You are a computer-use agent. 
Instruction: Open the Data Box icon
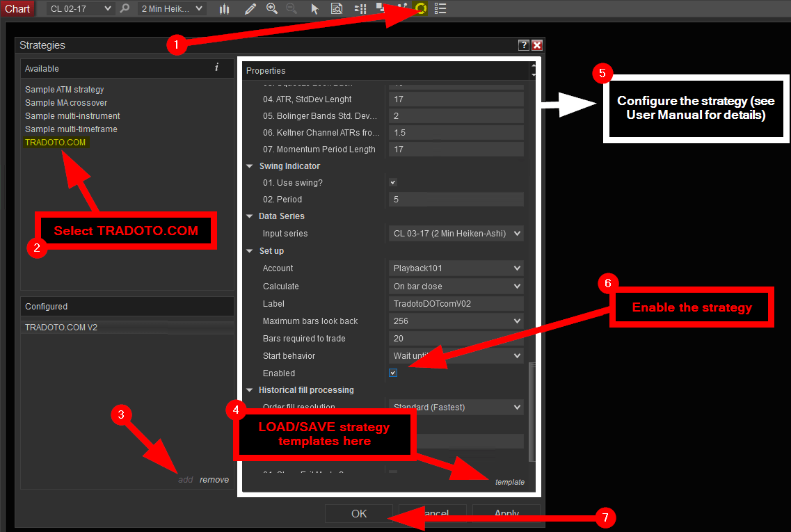(337, 9)
